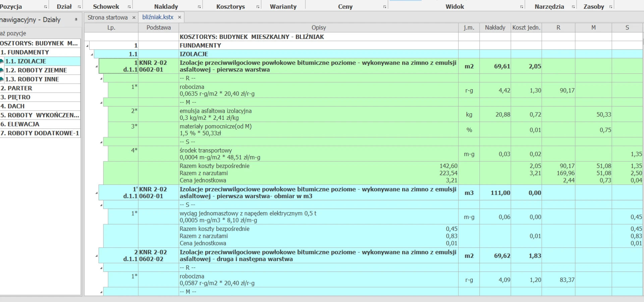Close the bliźniak.kstx tab

179,17
